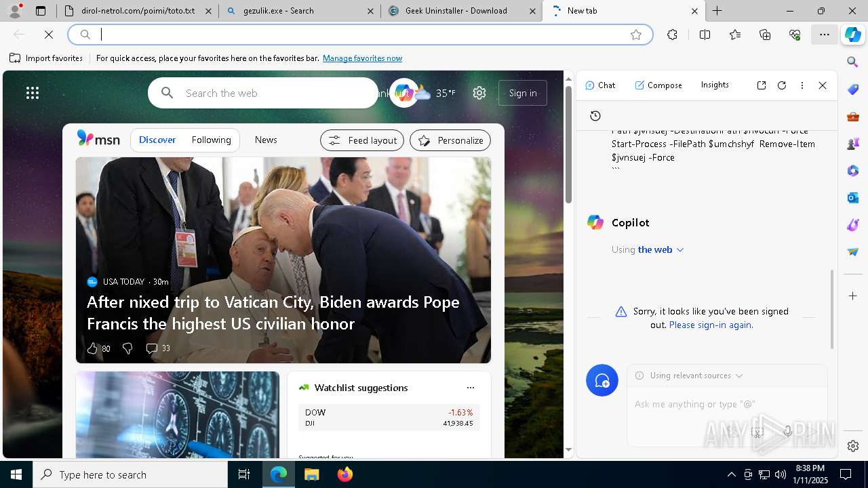Viewport: 868px width, 488px height.
Task: Open Copilot link in new tab icon
Action: pyautogui.click(x=762, y=85)
